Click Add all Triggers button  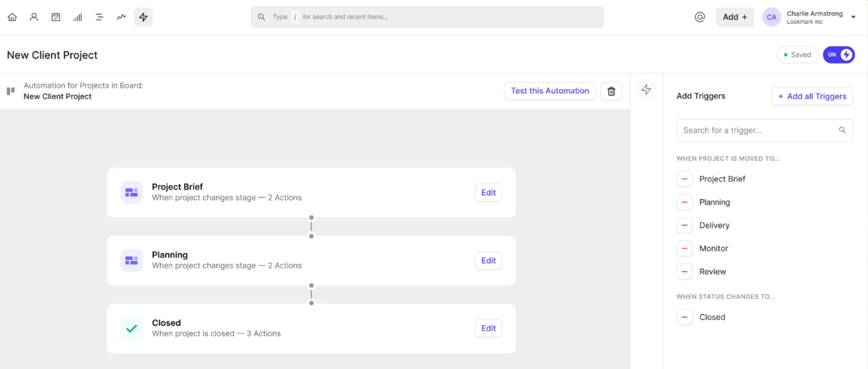[812, 96]
